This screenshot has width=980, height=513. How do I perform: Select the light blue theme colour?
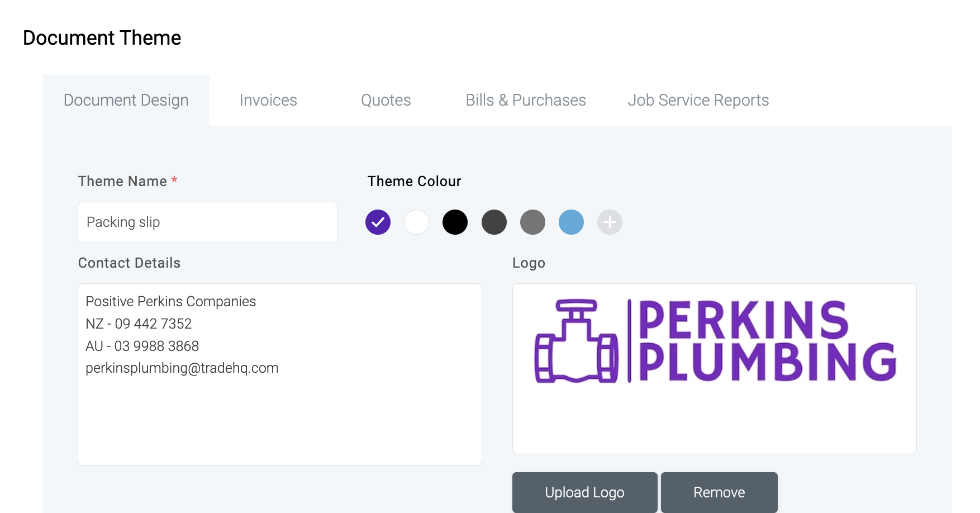[x=571, y=222]
